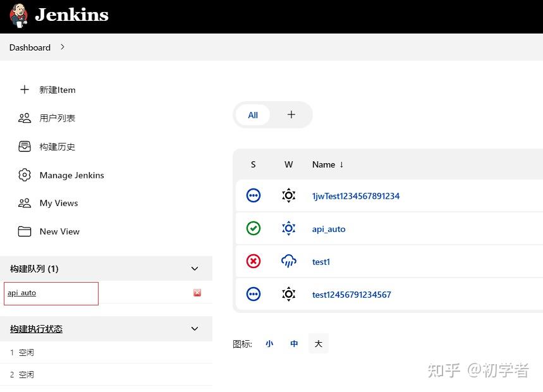Click the plus icon beside 新建Item
Screen dimensions: 543x392
(x=24, y=90)
